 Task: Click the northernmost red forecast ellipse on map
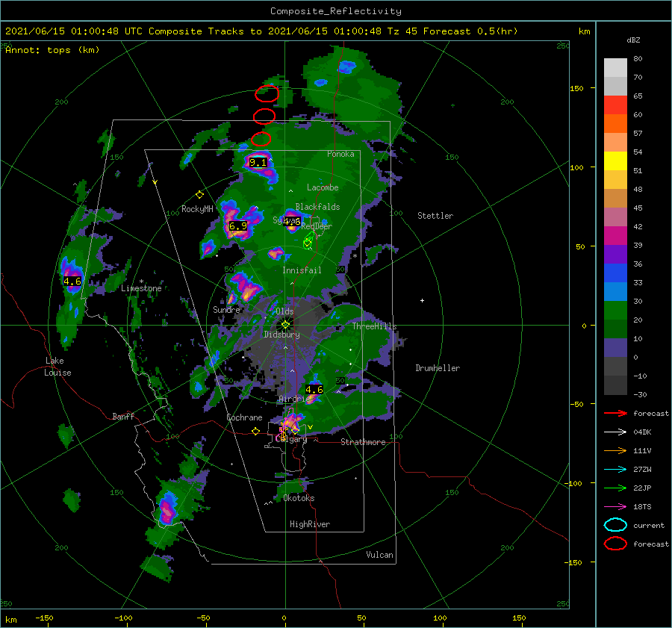click(x=267, y=93)
